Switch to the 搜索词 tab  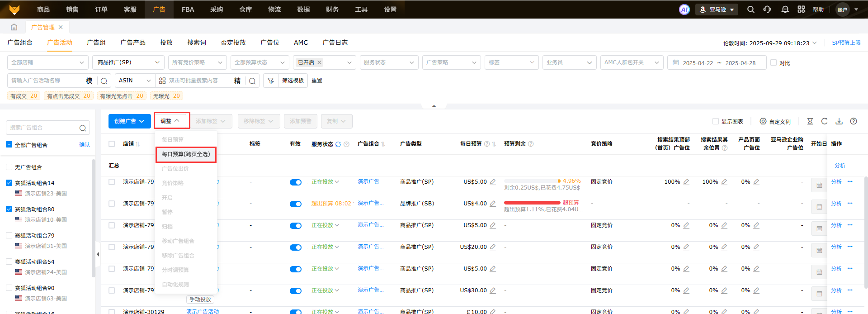point(196,43)
